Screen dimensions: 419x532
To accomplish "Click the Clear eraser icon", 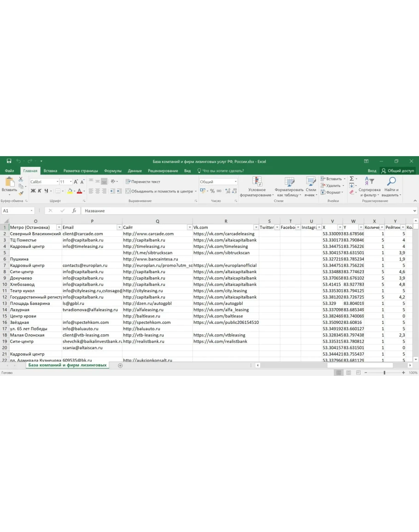I will (352, 193).
